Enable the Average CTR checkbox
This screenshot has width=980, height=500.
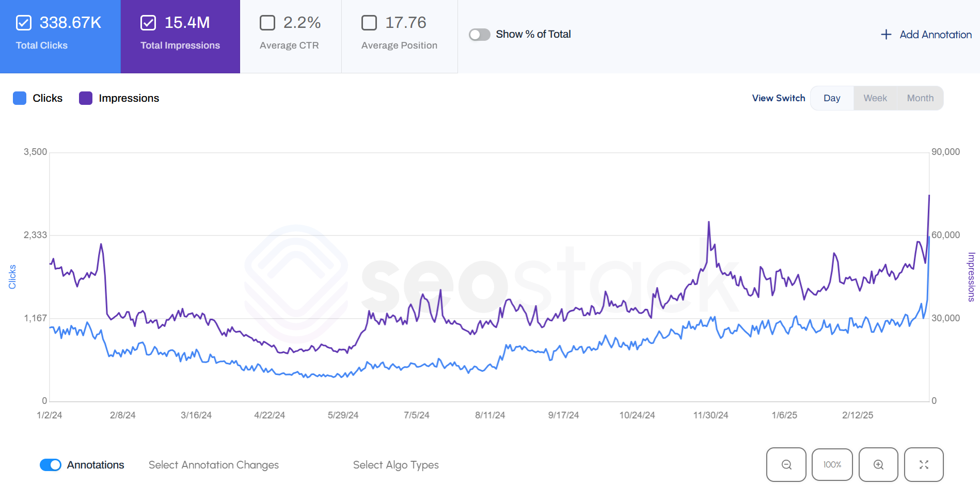pos(267,23)
